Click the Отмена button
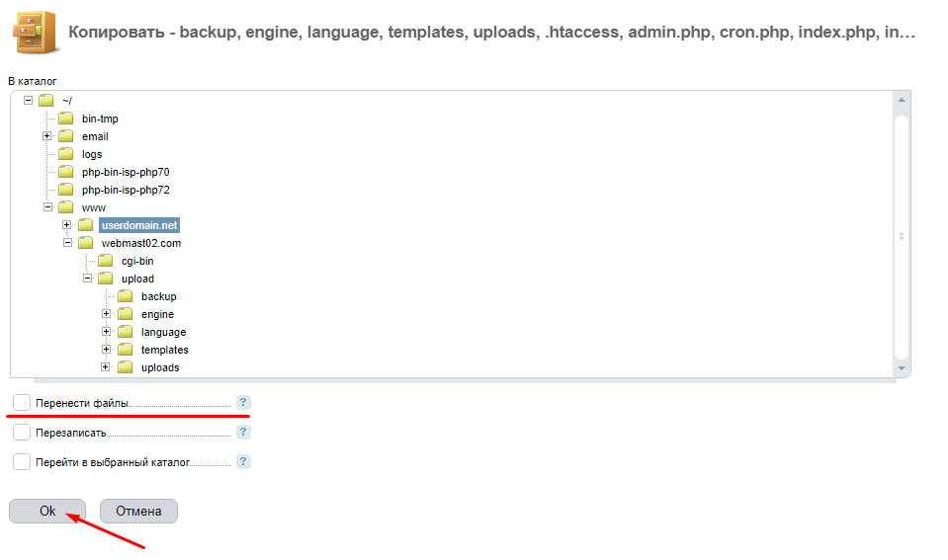The image size is (948, 560). pos(138,511)
